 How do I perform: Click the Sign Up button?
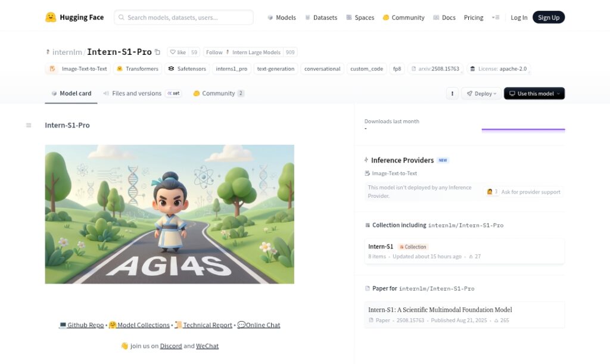point(548,18)
